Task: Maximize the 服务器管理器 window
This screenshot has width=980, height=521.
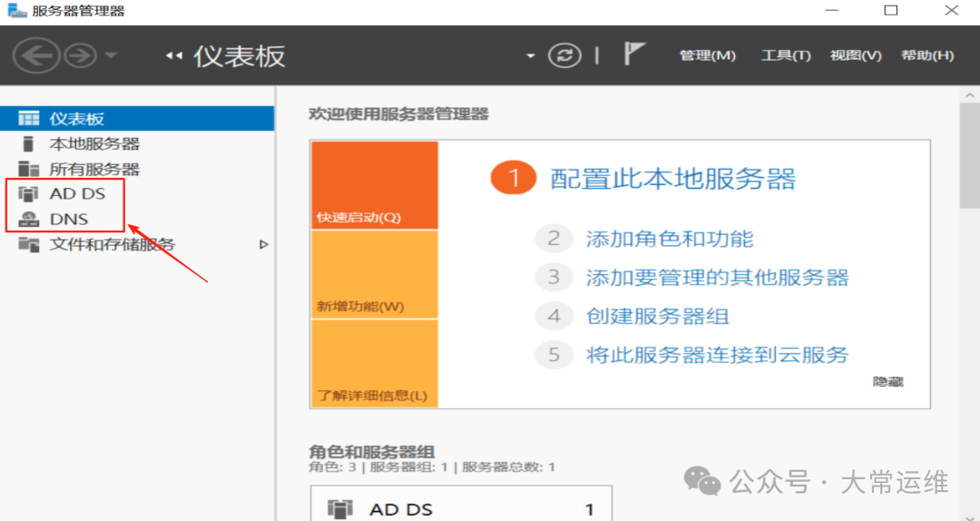Action: coord(891,11)
